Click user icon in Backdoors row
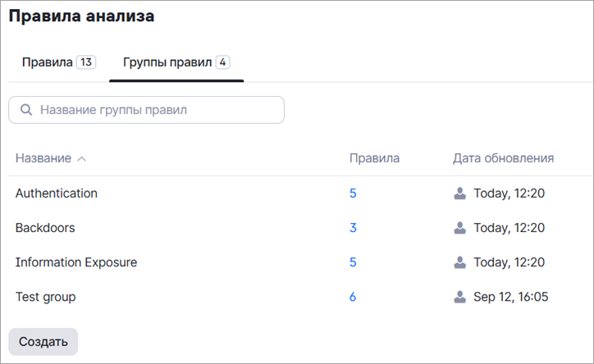 tap(459, 228)
